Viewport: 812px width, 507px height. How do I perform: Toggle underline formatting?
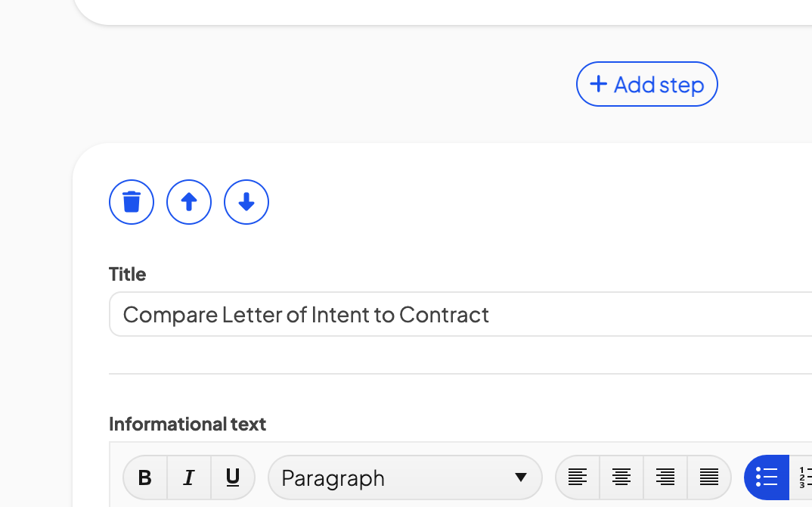233,477
